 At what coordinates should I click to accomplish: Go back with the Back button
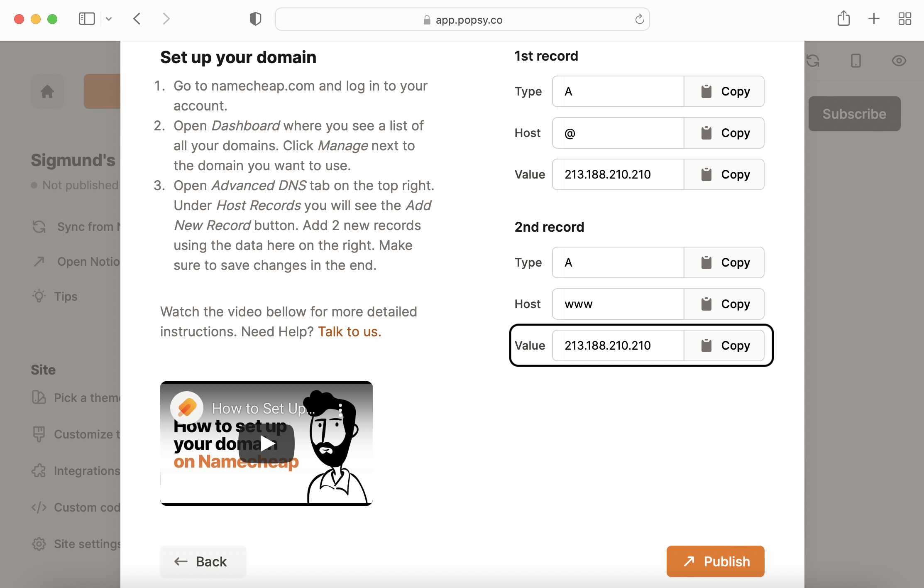(203, 561)
